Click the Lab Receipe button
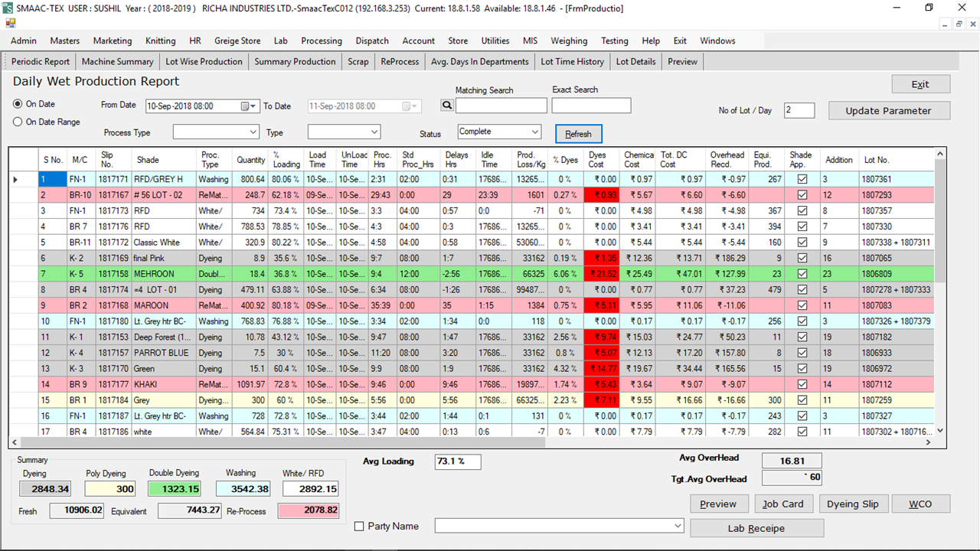The image size is (980, 551). [756, 528]
